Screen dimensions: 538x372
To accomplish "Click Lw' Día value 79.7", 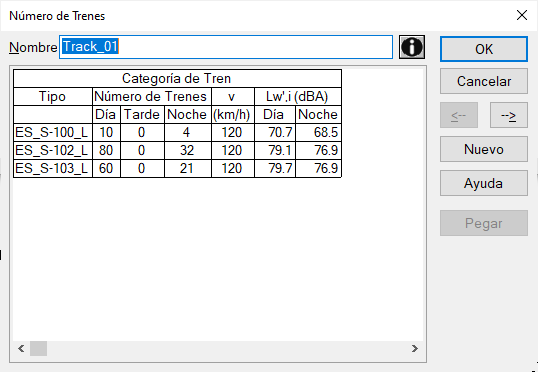I will pyautogui.click(x=275, y=168).
